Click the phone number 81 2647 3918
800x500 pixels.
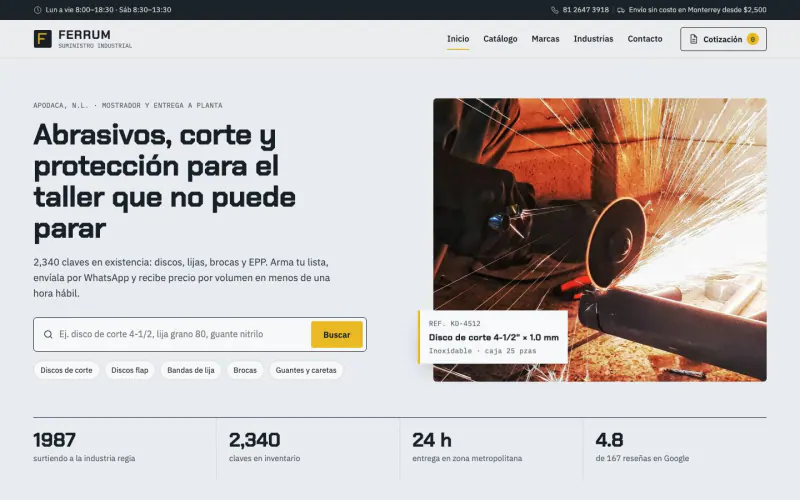(x=586, y=10)
